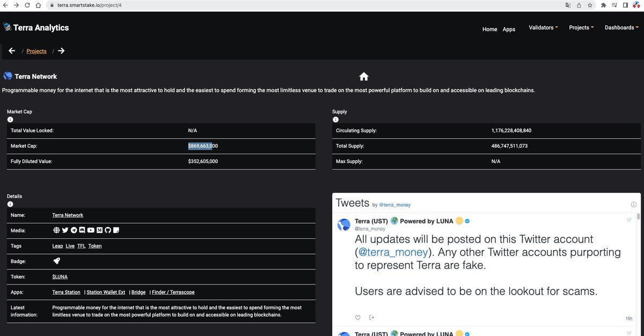Screen dimensions: 644x336
Task: Like the first tweet with heart icon
Action: pyautogui.click(x=358, y=317)
